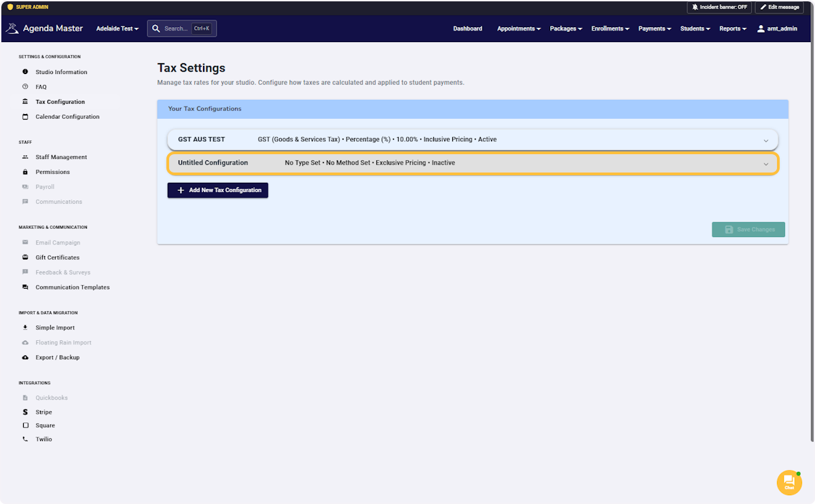This screenshot has height=504, width=815.
Task: Click the Tax Configuration bank icon
Action: pos(25,102)
